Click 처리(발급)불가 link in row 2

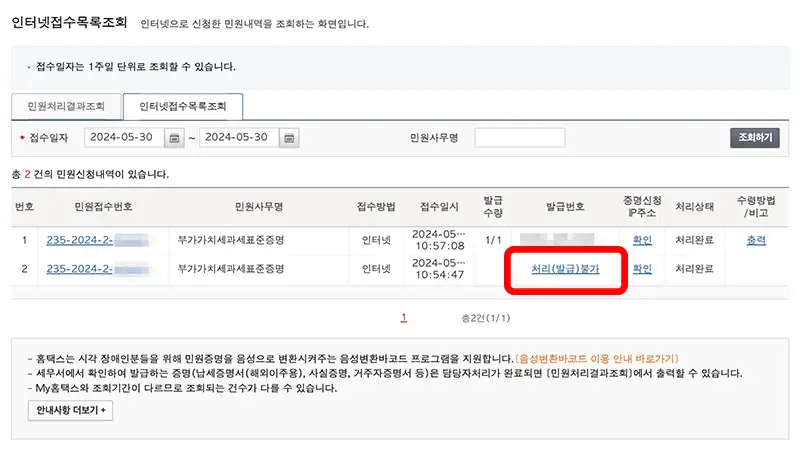565,269
